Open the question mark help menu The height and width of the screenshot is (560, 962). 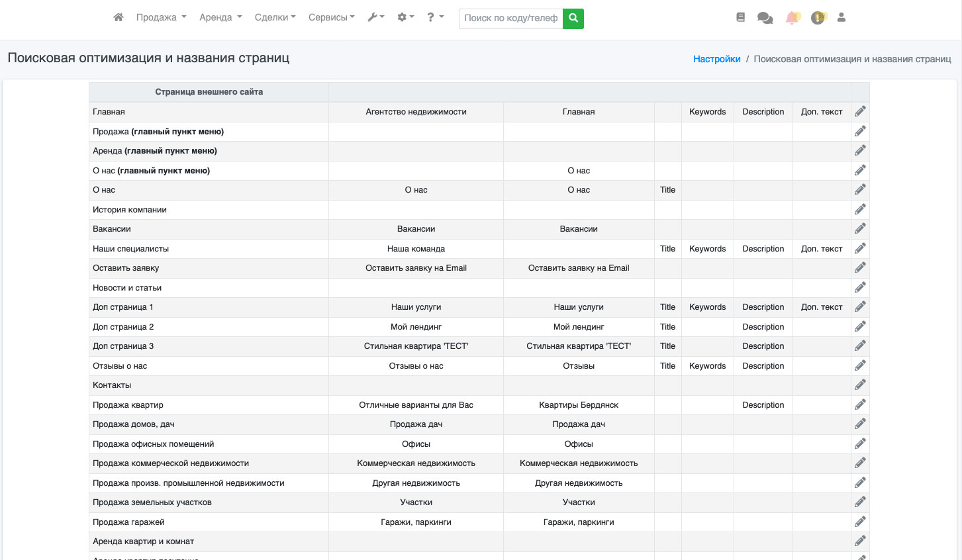(435, 18)
